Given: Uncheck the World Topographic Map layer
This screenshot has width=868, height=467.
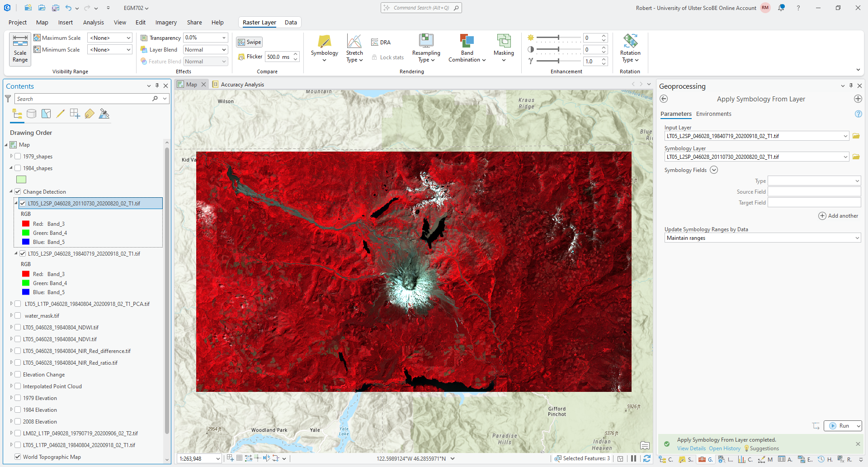Looking at the screenshot, I should 18,457.
